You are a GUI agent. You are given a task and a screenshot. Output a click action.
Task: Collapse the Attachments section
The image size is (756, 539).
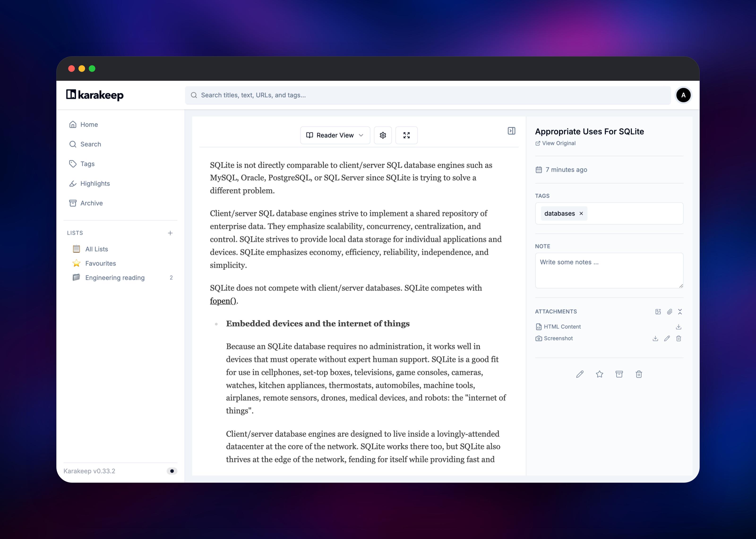[x=680, y=311]
